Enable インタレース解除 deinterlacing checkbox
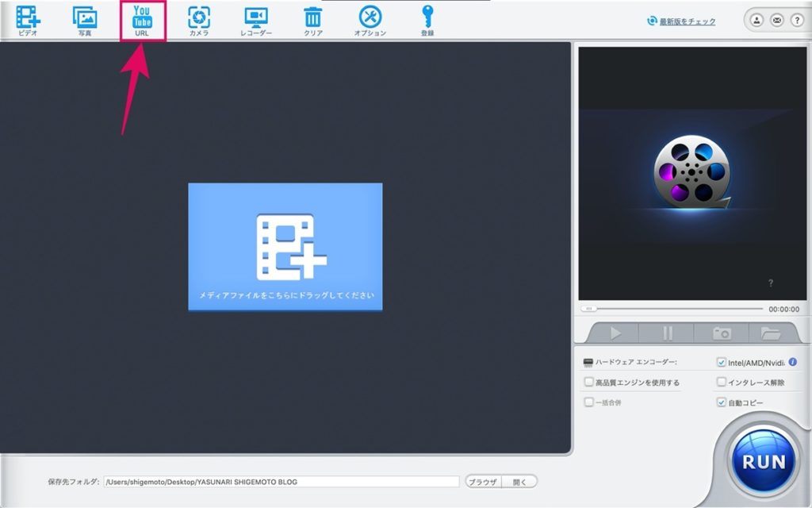The width and height of the screenshot is (812, 508). pos(722,382)
